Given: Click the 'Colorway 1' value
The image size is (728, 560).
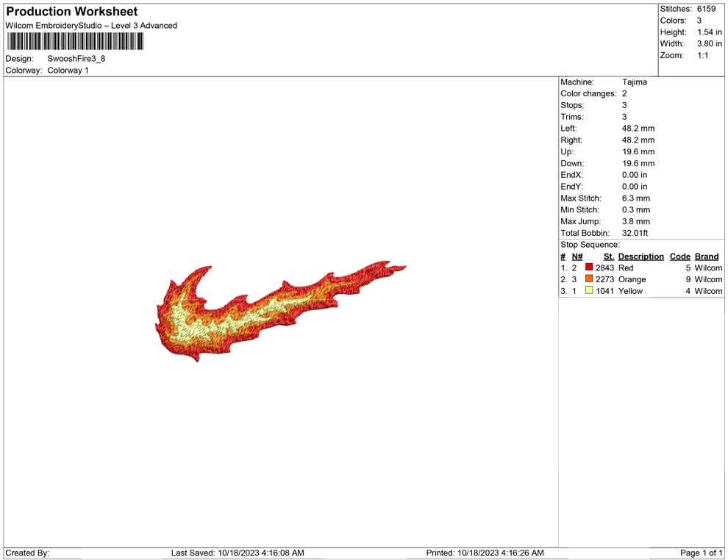Looking at the screenshot, I should point(68,70).
